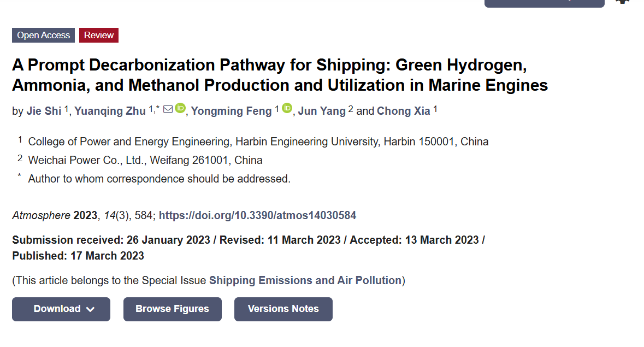Click the Open Access badge

pyautogui.click(x=44, y=36)
